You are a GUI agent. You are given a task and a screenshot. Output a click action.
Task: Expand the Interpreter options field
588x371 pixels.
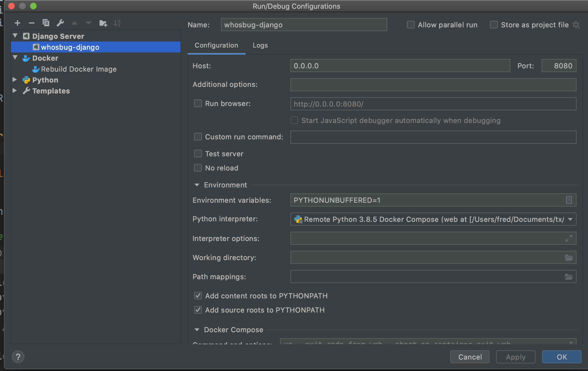pyautogui.click(x=569, y=238)
